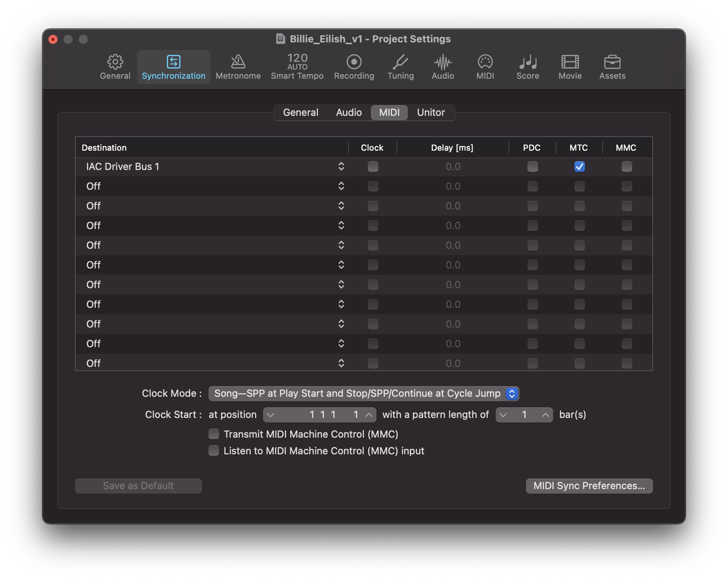Switch to the Unitor tab
Image resolution: width=728 pixels, height=580 pixels.
[x=431, y=112]
